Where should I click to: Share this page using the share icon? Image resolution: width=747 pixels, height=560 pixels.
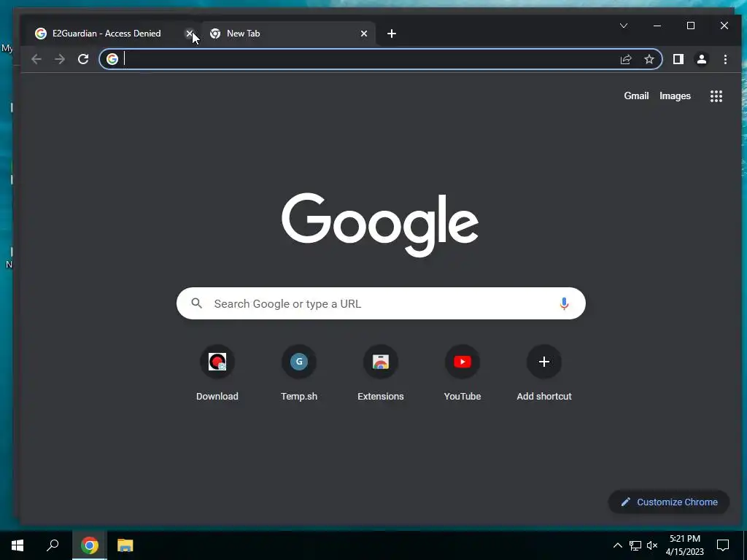pyautogui.click(x=625, y=59)
